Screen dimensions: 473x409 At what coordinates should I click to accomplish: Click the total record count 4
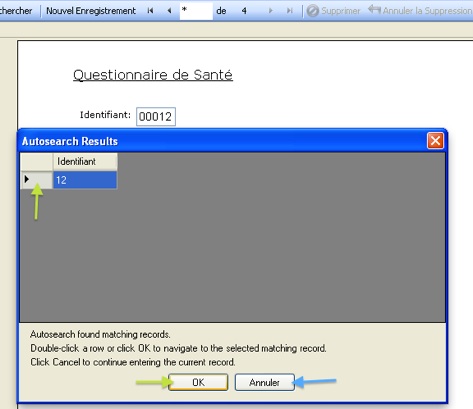[244, 11]
